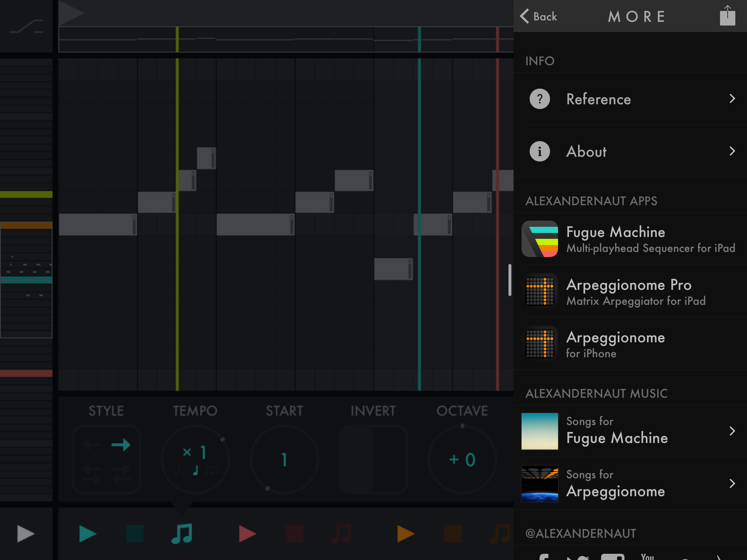
Task: Tap the share icon in the header
Action: [727, 16]
